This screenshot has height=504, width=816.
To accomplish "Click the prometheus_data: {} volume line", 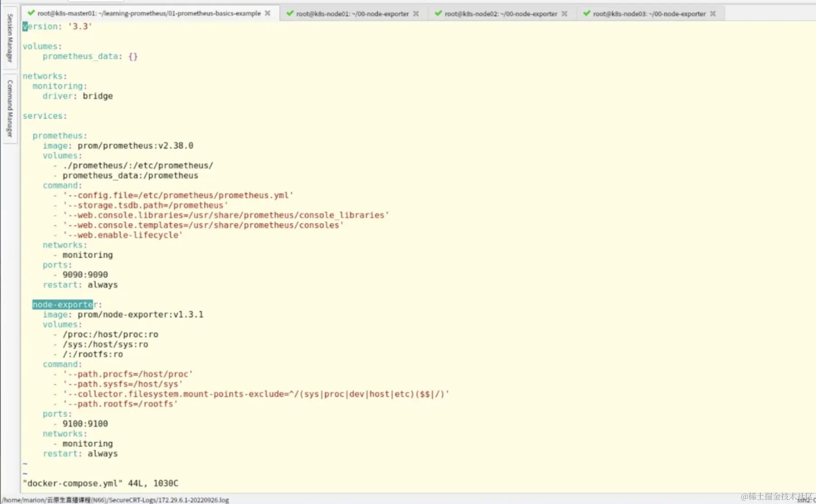I will 90,56.
